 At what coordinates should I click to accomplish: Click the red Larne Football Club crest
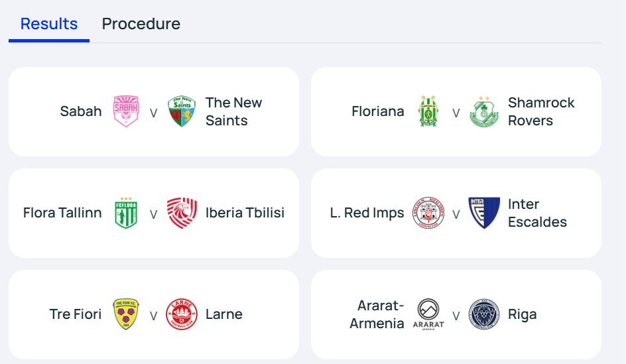pyautogui.click(x=182, y=314)
